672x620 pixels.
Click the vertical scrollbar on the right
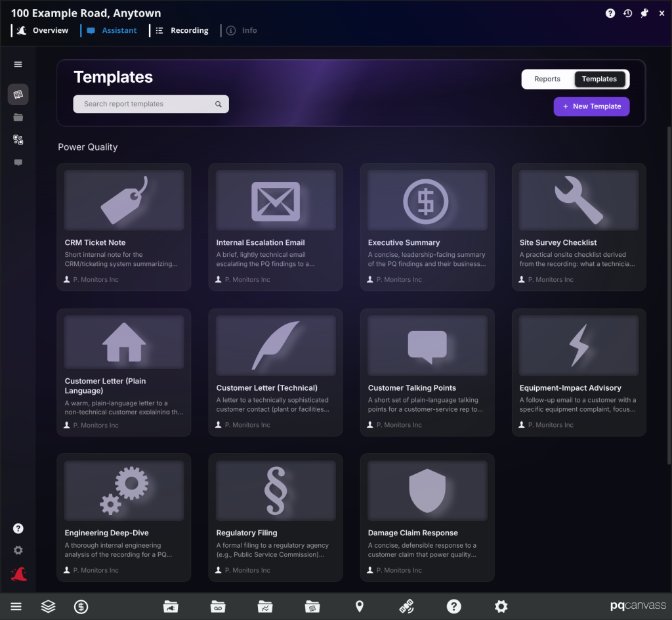(x=669, y=296)
